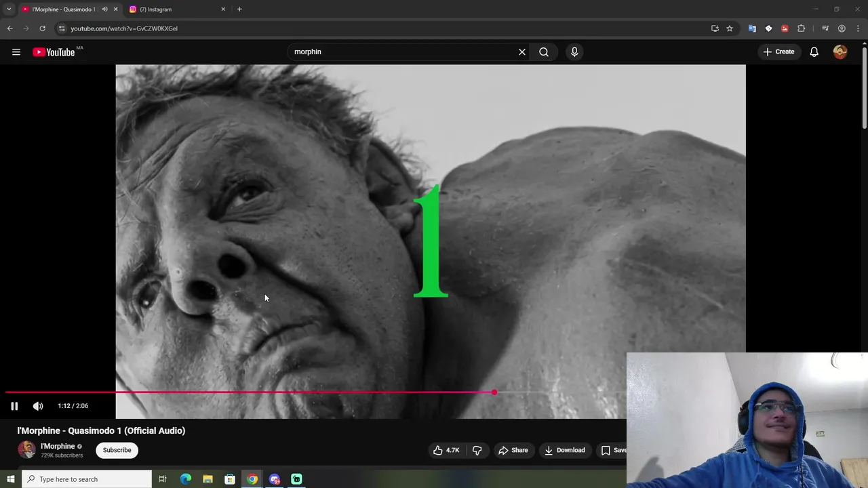Open Chrome three-dot menu

tap(858, 28)
